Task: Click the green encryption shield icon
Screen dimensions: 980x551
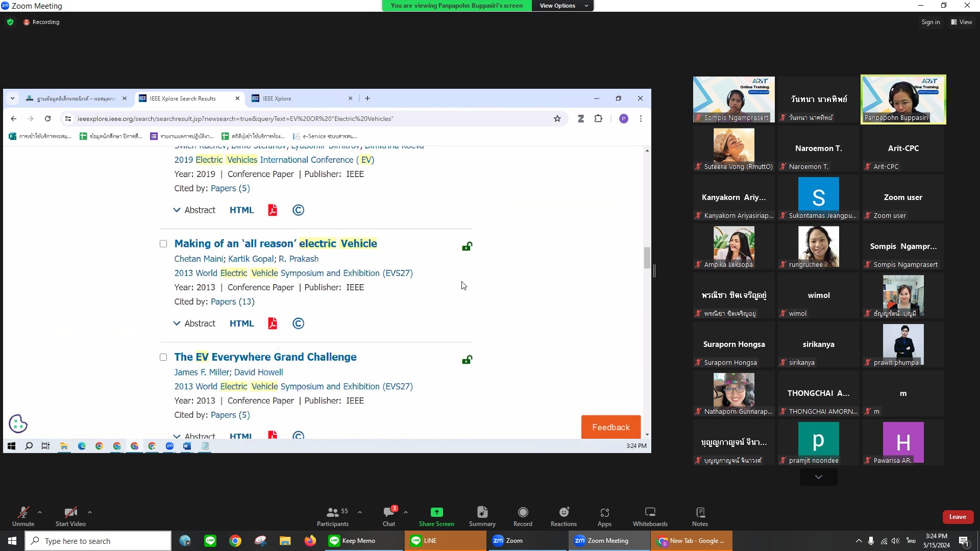Action: click(x=10, y=22)
